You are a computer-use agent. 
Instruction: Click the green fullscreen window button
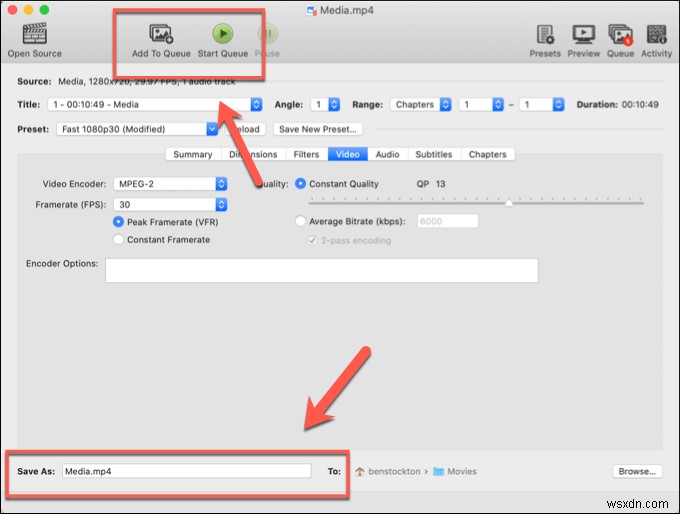44,10
